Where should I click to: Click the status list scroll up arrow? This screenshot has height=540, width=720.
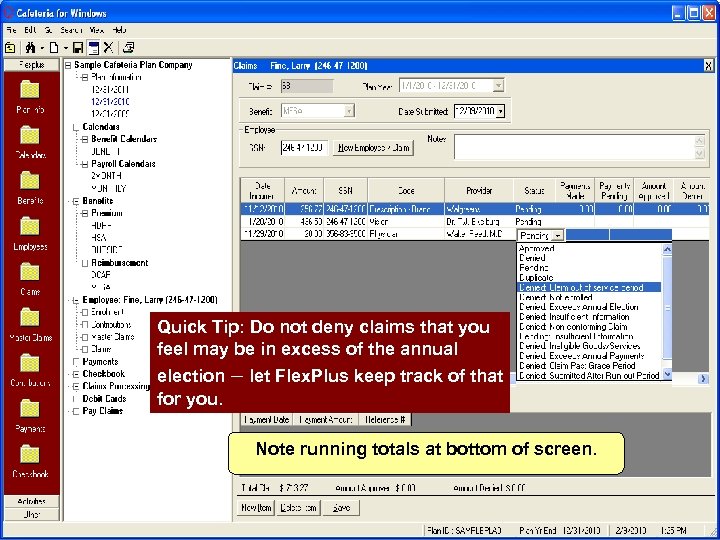667,249
